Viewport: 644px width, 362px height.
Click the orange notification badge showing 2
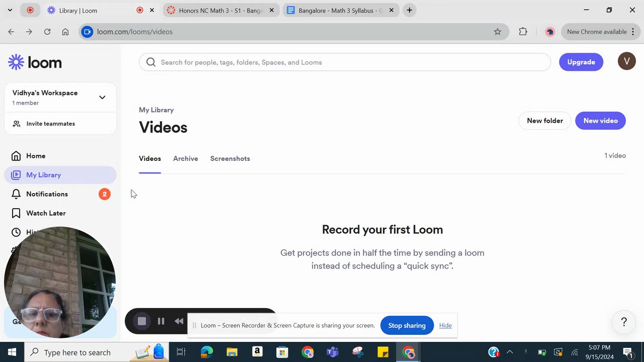tap(105, 194)
